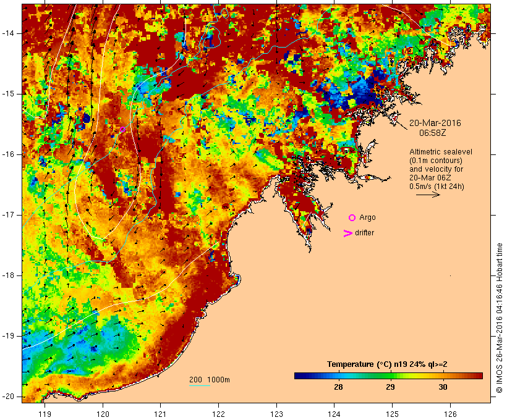This screenshot has height=420, width=507.
Task: Click the cyan 200m isobath legend line
Action: click(200, 386)
